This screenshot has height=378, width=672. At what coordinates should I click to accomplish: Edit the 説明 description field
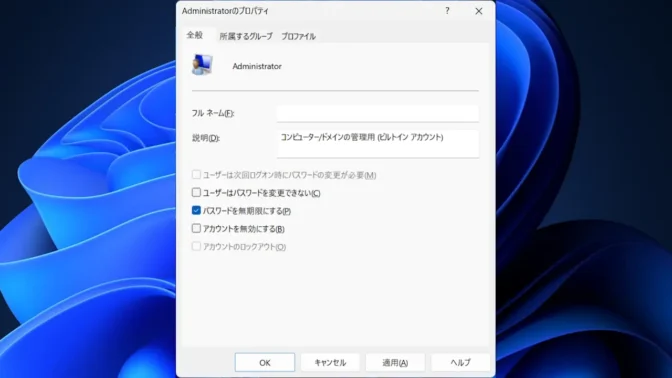[x=378, y=144]
